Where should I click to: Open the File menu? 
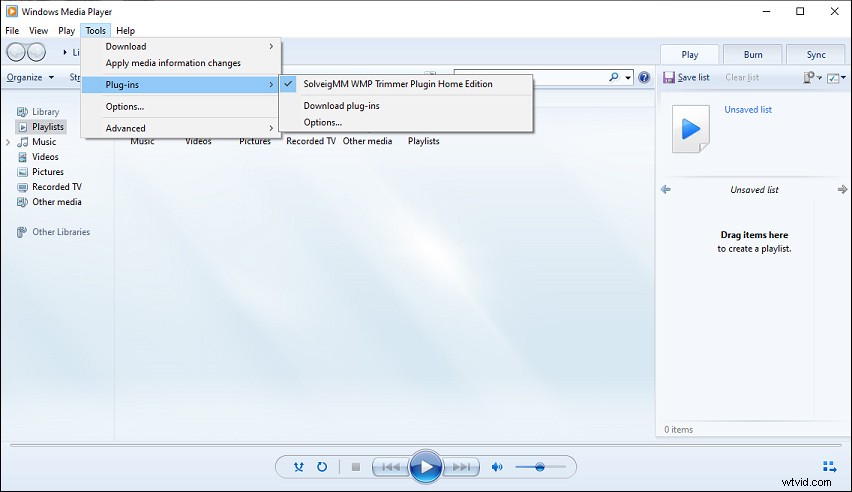[12, 30]
